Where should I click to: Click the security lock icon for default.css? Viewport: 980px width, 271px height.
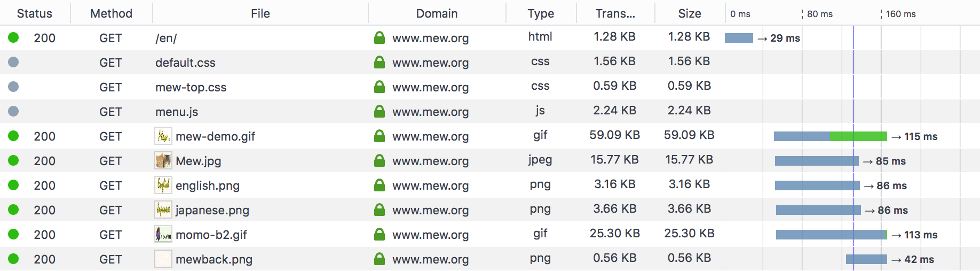tap(380, 62)
